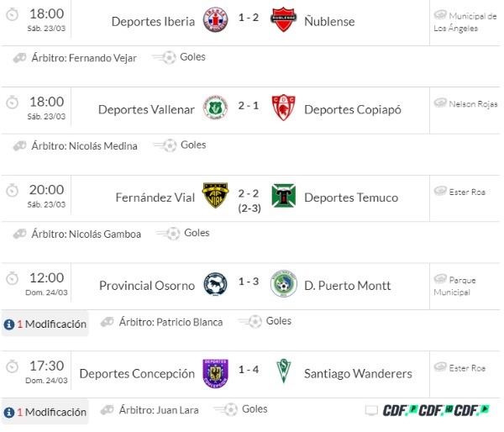Open the Modificación notice for Concepción match
This screenshot has width=504, height=432.
45,412
